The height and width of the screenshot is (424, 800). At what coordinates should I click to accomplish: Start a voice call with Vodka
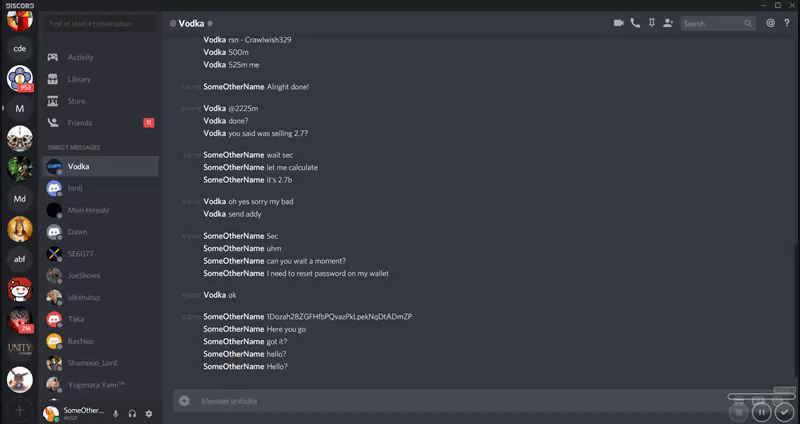point(635,23)
